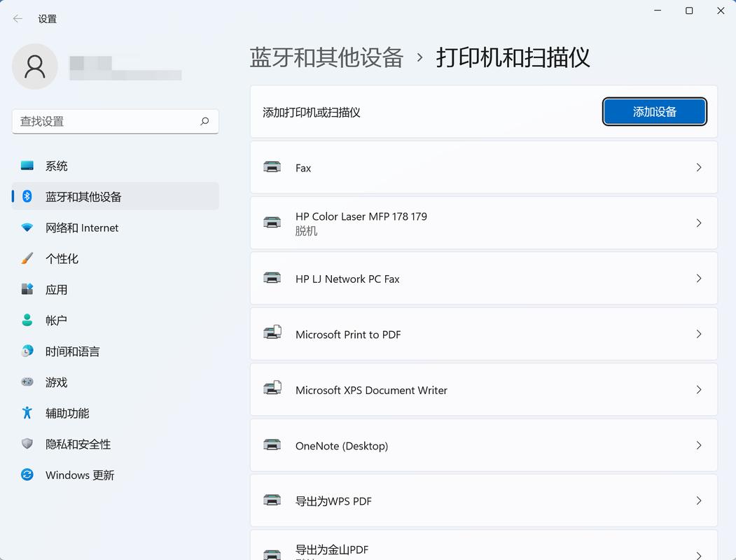Screen dimensions: 736x560
Task: Click the search magnifier in 查找设置
Action: pyautogui.click(x=205, y=121)
